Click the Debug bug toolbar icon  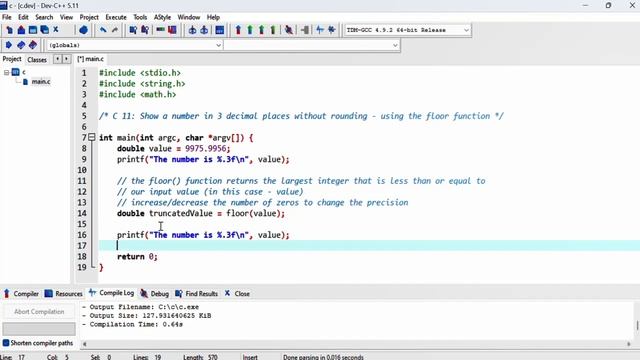pos(289,30)
